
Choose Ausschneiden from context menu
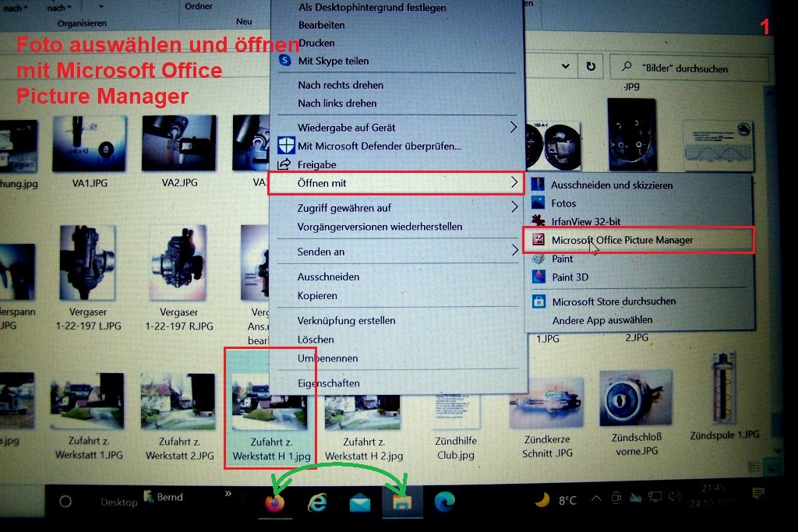coord(328,277)
